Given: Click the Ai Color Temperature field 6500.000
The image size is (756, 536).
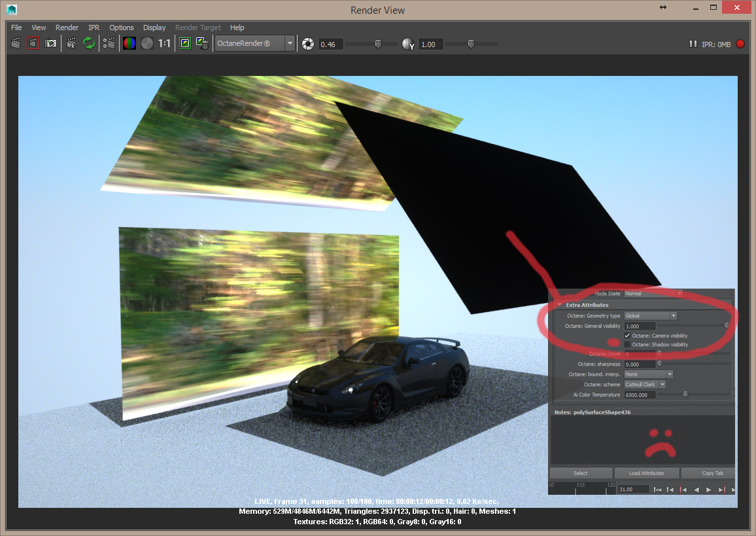Looking at the screenshot, I should (640, 395).
